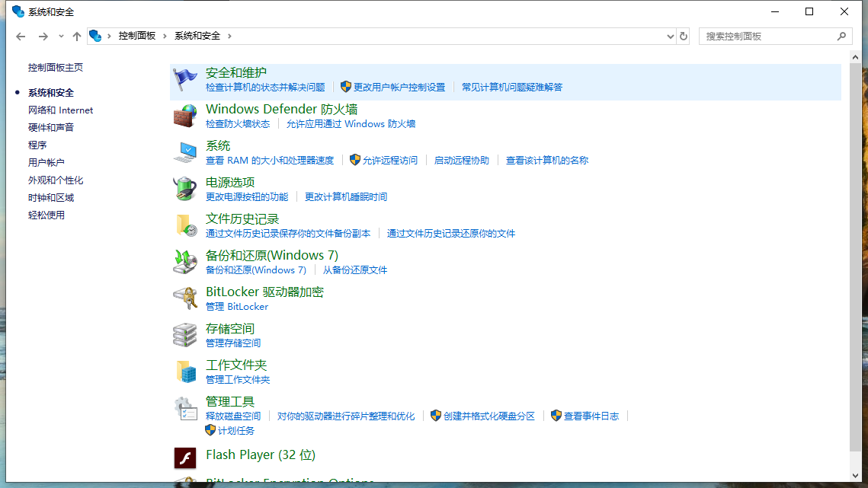The height and width of the screenshot is (488, 868).
Task: Click 查看 RAM 的大小和处理器速度
Action: (270, 161)
